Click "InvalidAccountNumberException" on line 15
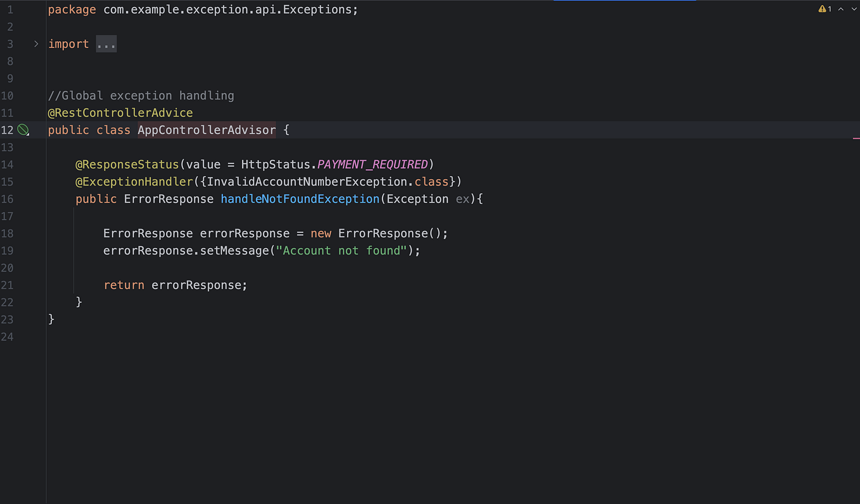 click(307, 182)
